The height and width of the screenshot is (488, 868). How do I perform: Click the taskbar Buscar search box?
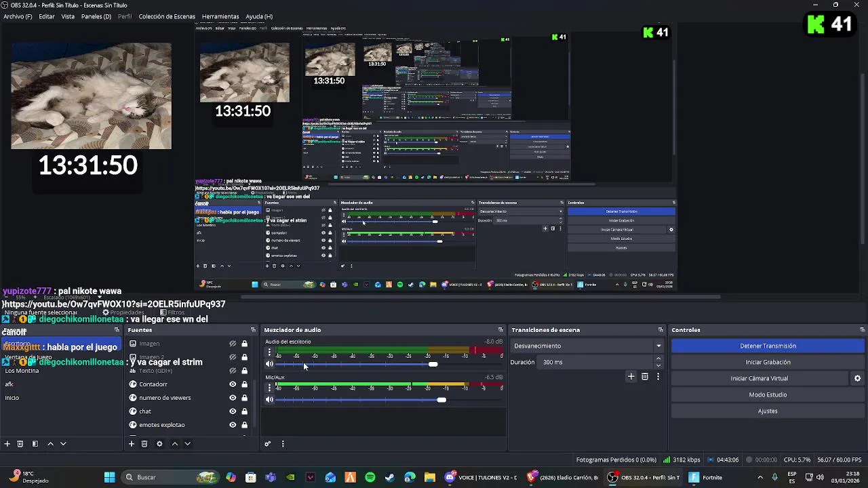[171, 477]
